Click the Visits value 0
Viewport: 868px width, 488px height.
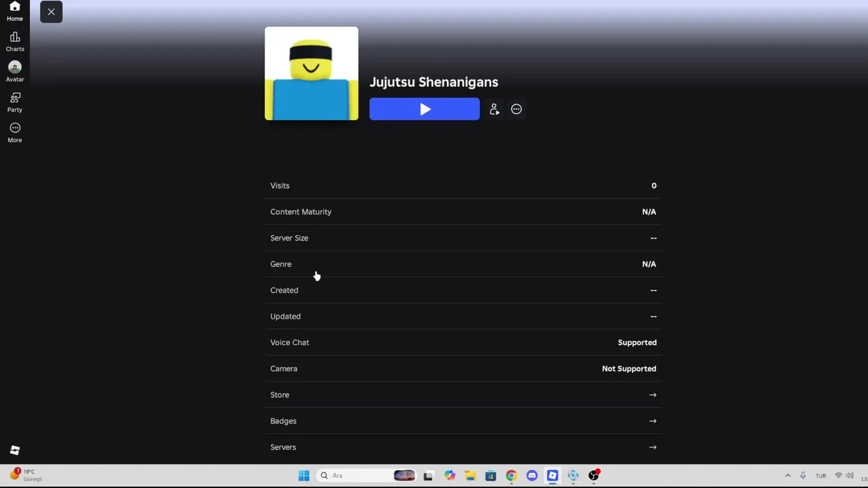coord(654,186)
